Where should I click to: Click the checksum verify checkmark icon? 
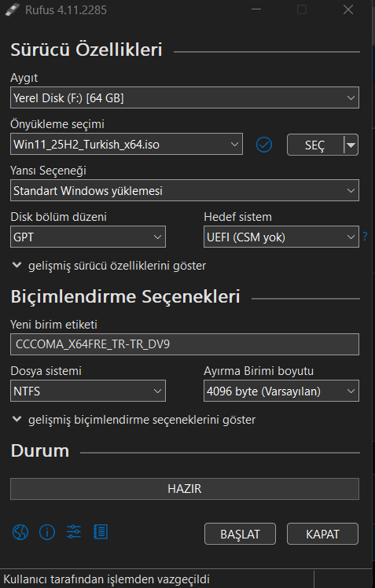coord(264,145)
